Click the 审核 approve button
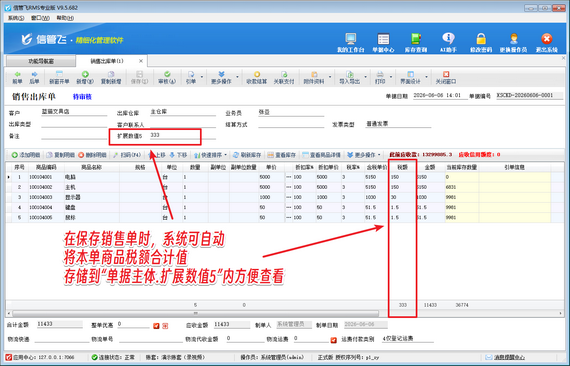Screen dimensions: 570x366 pos(167,78)
